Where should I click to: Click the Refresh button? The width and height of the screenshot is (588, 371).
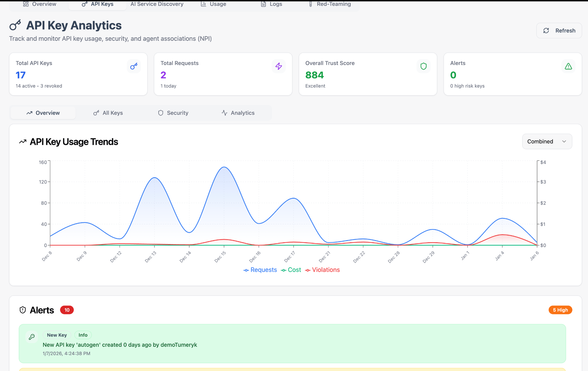click(559, 31)
